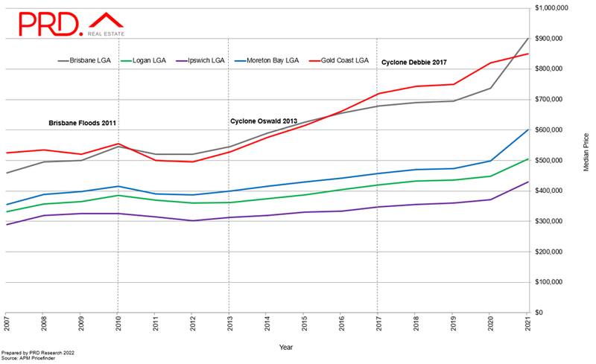The width and height of the screenshot is (596, 364).
Task: Click the $800,000 axis label
Action: click(x=549, y=69)
